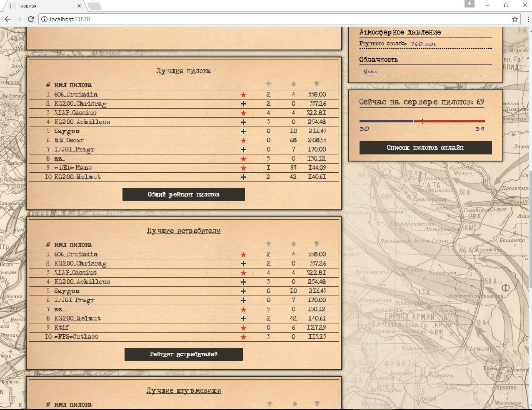The width and height of the screenshot is (532, 410).
Task: Click pressure value '760 мм'
Action: point(423,44)
